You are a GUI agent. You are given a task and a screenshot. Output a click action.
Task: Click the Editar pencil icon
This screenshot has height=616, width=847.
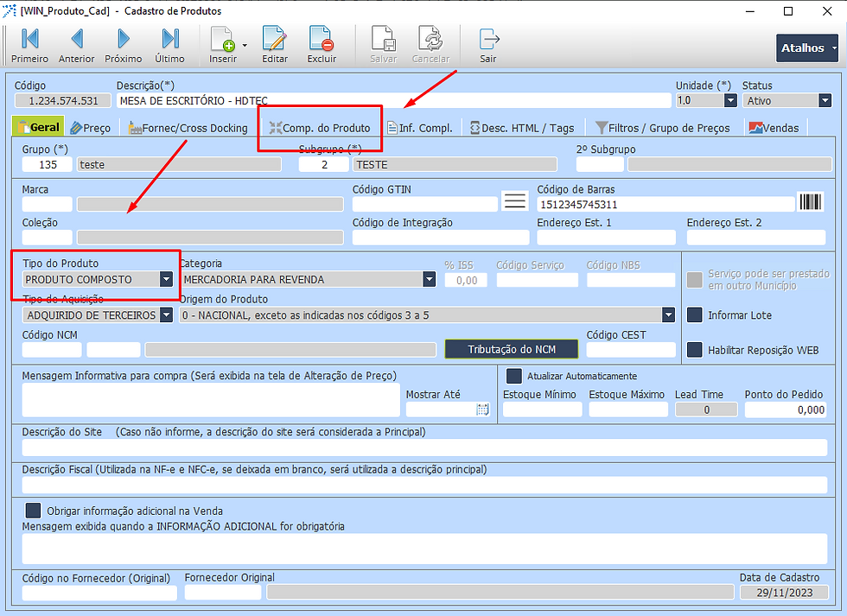coord(275,39)
